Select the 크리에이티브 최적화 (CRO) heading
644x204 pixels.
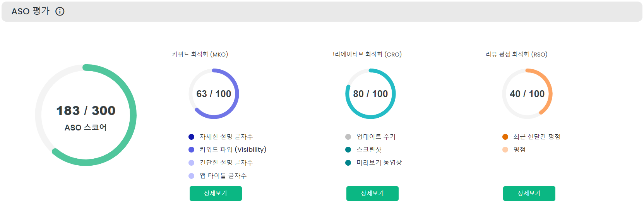365,54
